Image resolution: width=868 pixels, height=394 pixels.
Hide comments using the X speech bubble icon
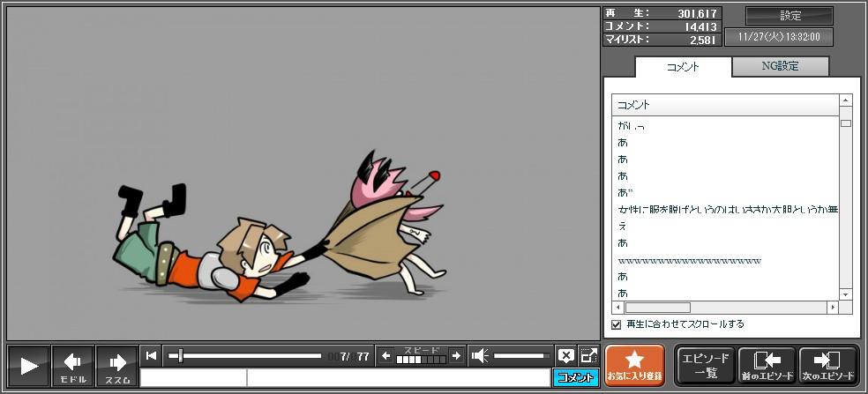[565, 356]
